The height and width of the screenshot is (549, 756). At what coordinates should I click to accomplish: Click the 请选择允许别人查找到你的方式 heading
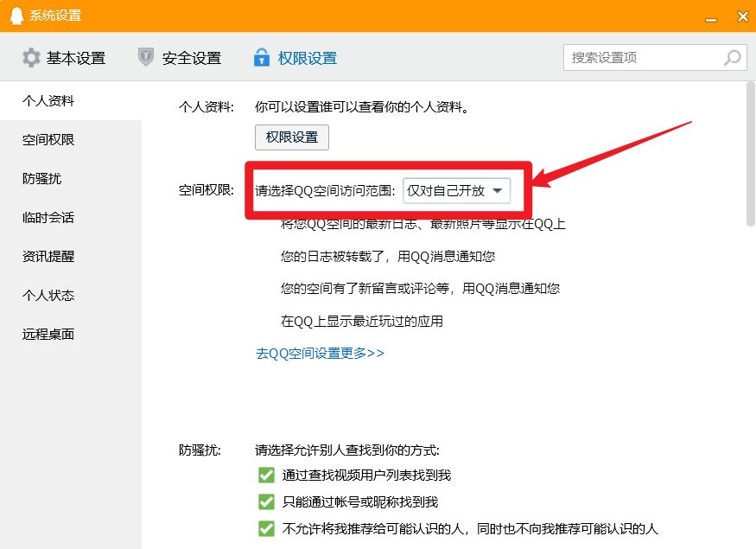click(347, 450)
